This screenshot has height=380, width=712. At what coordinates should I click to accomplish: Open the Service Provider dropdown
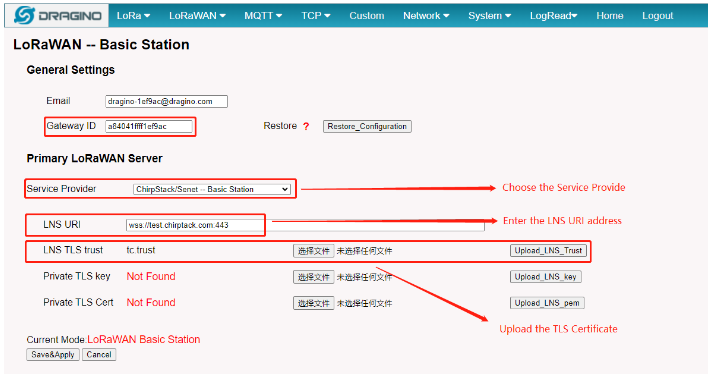[212, 189]
